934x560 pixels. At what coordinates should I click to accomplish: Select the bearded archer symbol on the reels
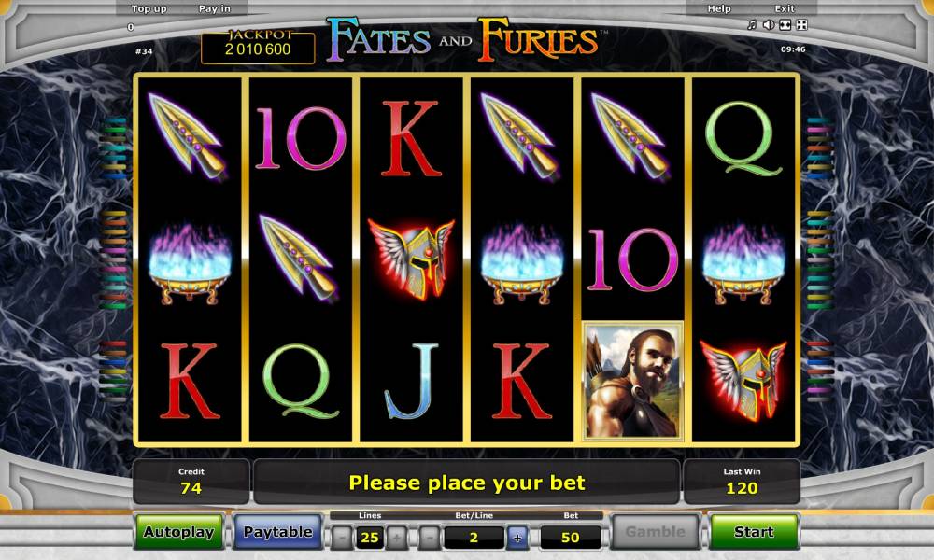(x=632, y=381)
